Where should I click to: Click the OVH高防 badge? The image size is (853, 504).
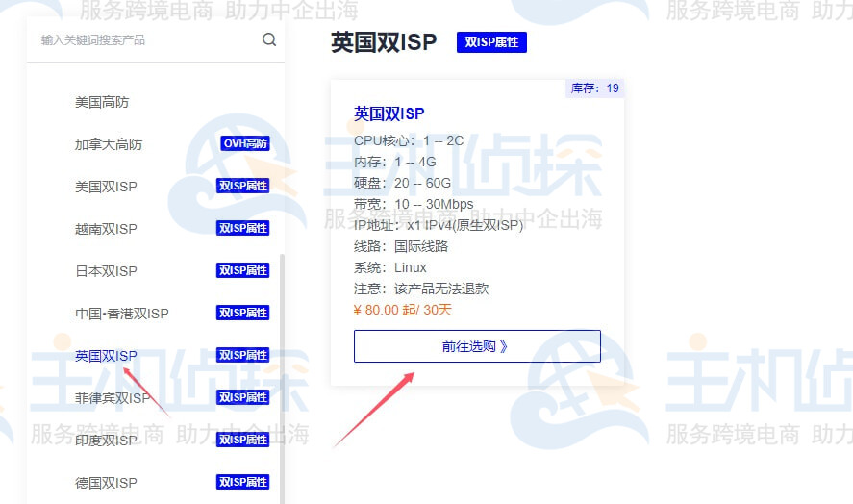pyautogui.click(x=245, y=144)
